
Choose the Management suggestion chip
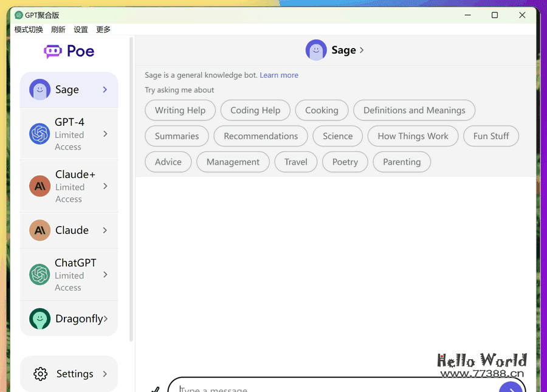coord(233,162)
